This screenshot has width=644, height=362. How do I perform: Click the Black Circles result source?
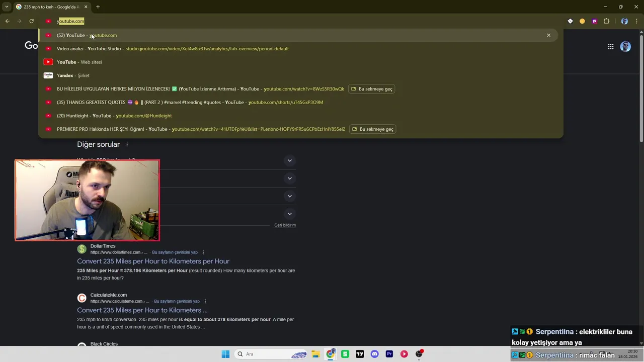pos(104,344)
